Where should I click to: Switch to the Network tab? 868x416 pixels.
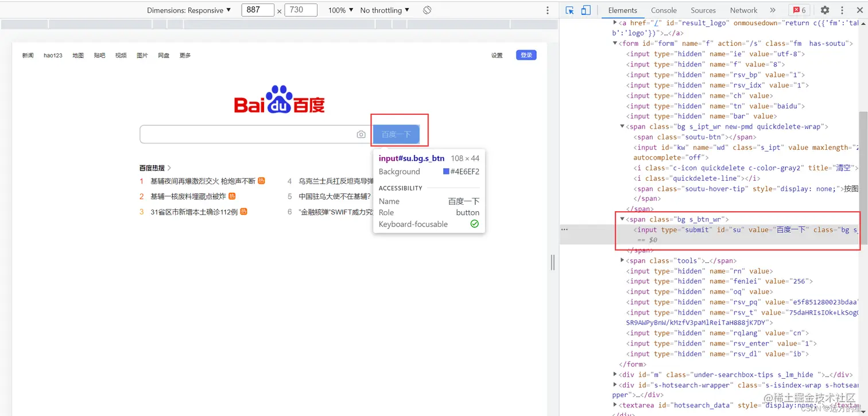[x=743, y=10]
